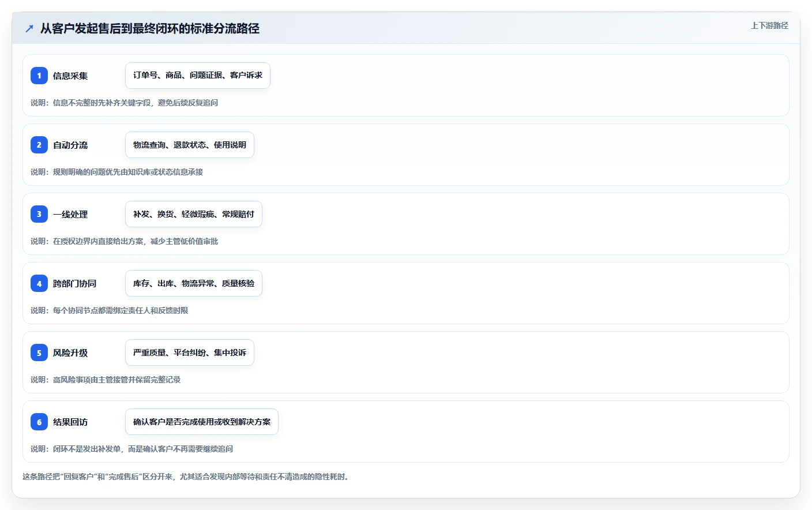Click the footer summary starting 这条路径把
The height and width of the screenshot is (510, 812).
point(187,477)
